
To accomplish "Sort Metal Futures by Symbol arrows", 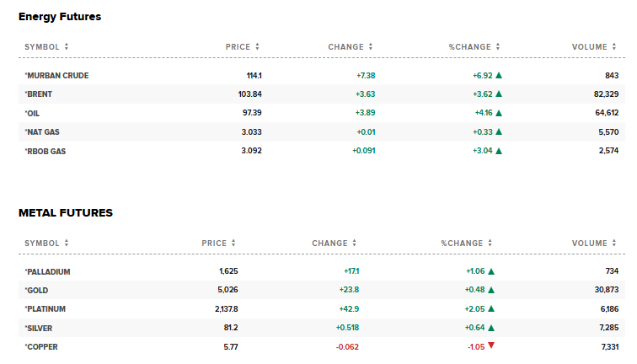I will click(67, 243).
